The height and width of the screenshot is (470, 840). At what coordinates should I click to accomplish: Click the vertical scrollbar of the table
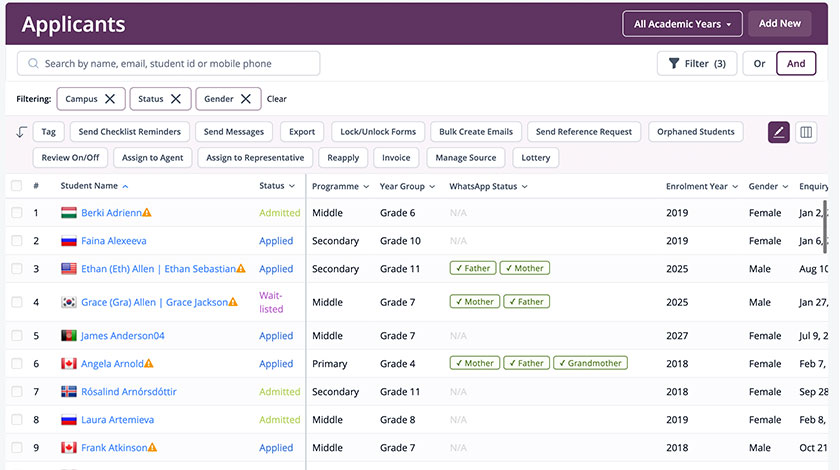824,228
